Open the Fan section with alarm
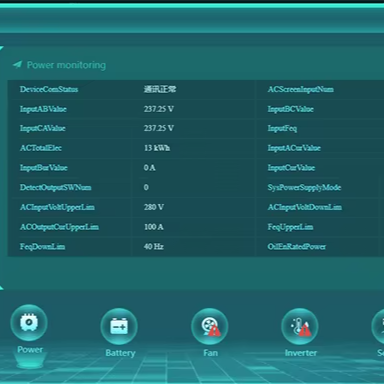384x384 pixels. (x=210, y=326)
